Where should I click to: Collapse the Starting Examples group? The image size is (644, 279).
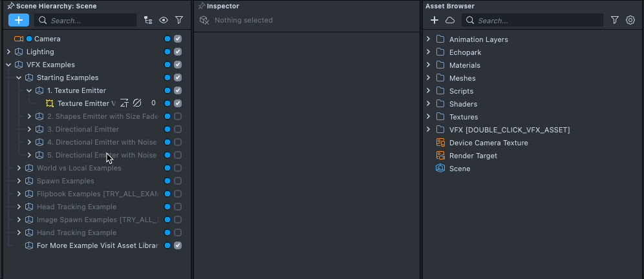coord(19,77)
